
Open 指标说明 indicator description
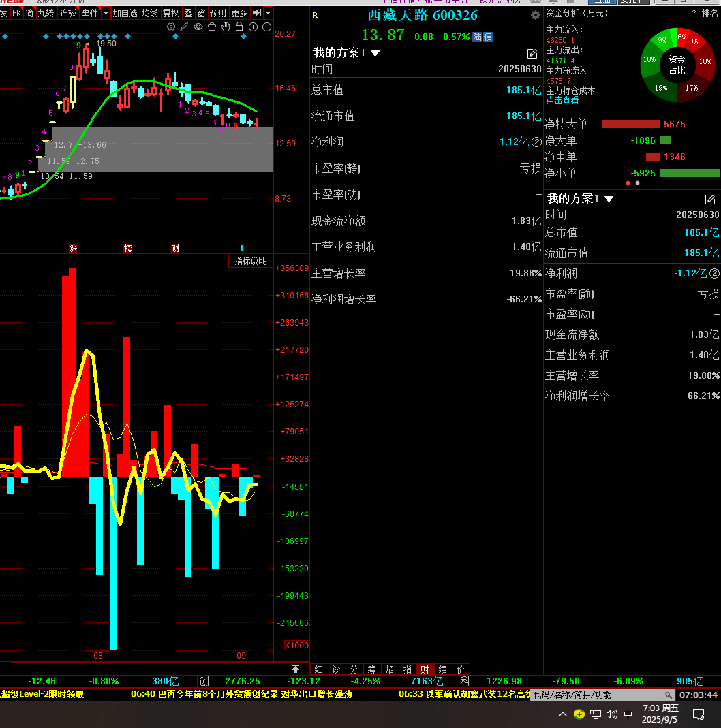(x=250, y=261)
